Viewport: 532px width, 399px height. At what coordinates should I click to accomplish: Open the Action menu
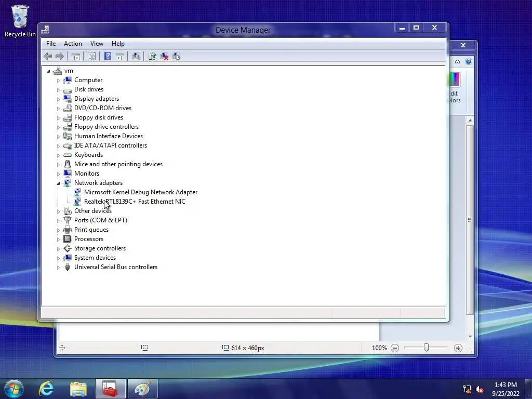[x=73, y=44]
